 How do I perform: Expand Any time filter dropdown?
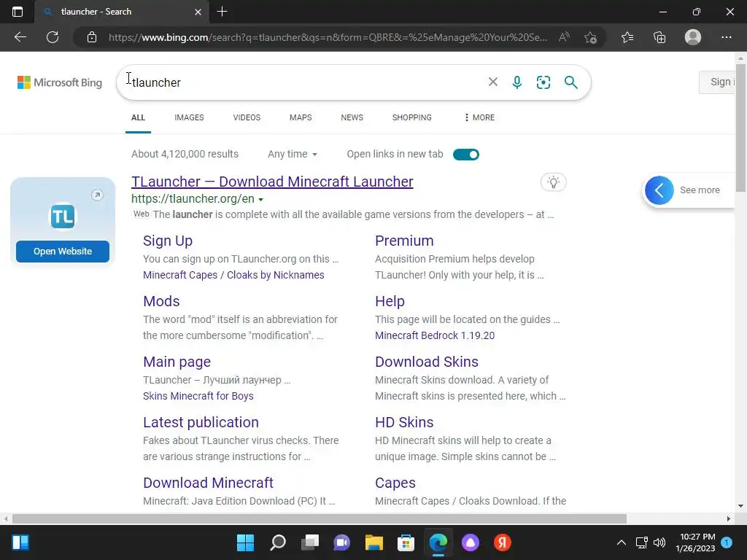(292, 155)
